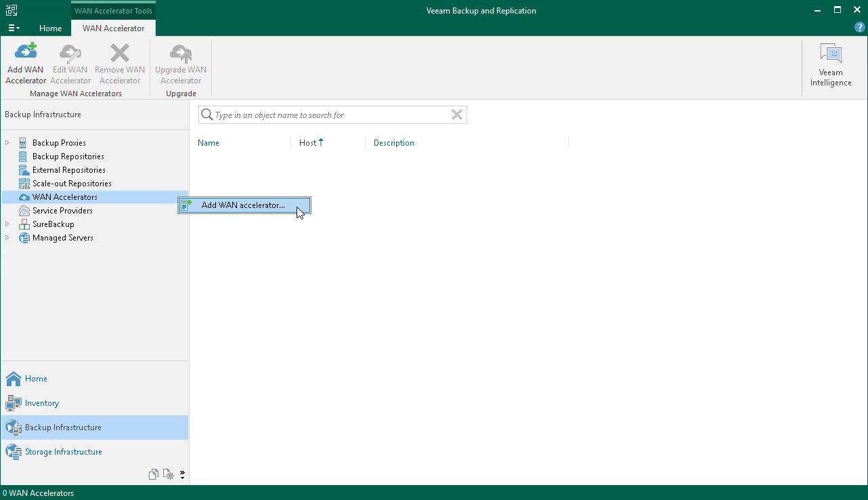Switch to the Home ribbon tab
The height and width of the screenshot is (500, 868).
point(51,28)
